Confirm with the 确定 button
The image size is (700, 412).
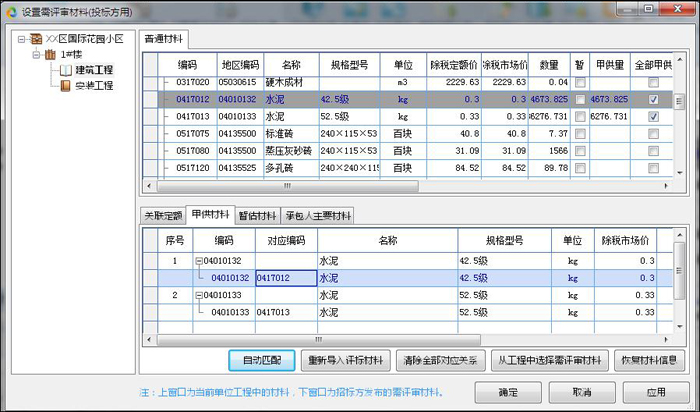[508, 392]
